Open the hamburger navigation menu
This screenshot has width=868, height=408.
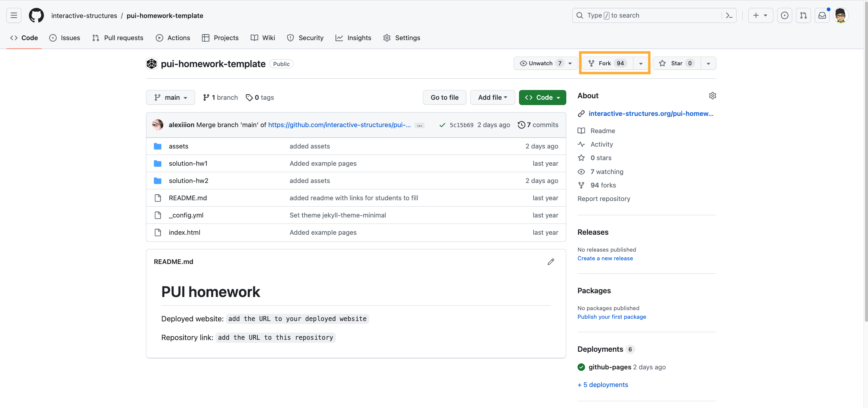point(14,15)
